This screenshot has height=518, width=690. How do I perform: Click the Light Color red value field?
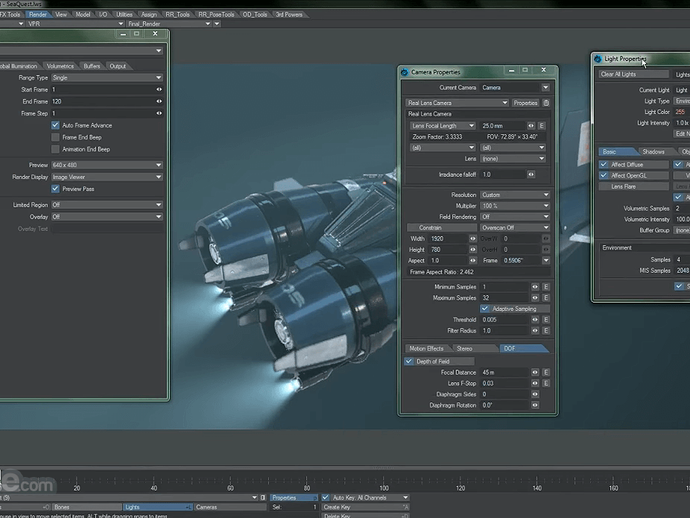(x=682, y=112)
